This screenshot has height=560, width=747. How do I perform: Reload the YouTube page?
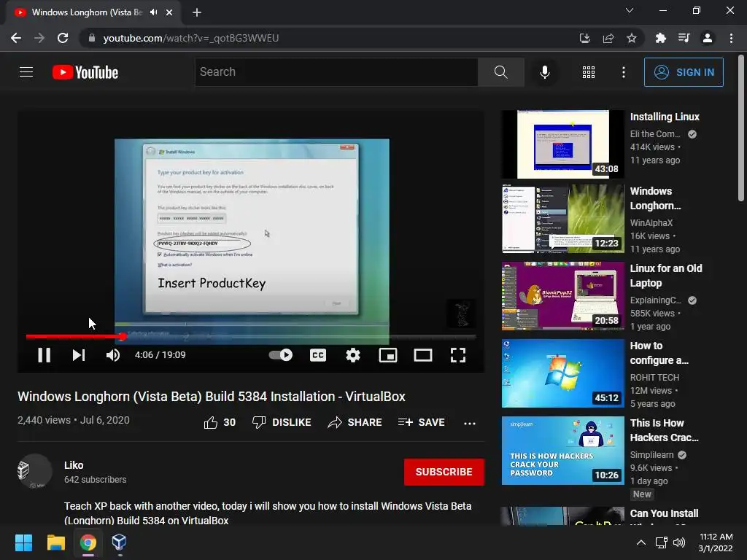(x=63, y=38)
